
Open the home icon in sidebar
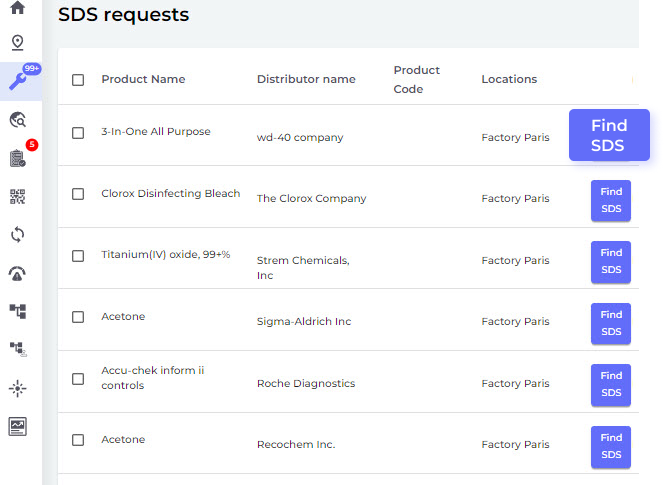17,8
